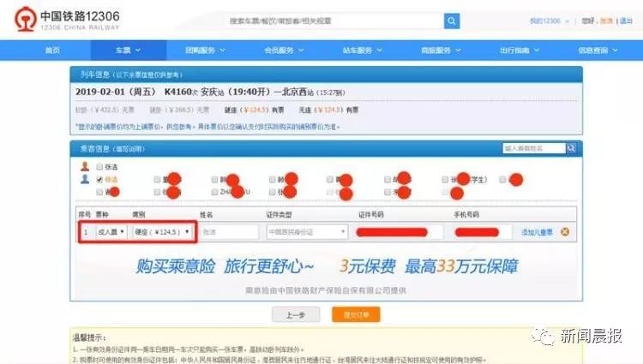The image size is (643, 364).
Task: Expand the 我的12306 account dropdown
Action: point(550,21)
